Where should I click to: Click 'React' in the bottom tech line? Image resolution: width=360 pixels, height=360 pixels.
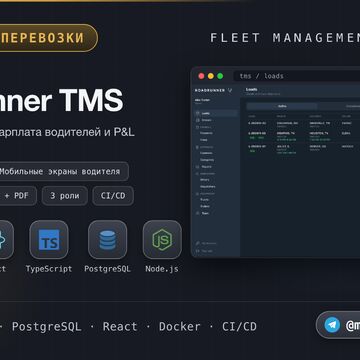pos(120,327)
